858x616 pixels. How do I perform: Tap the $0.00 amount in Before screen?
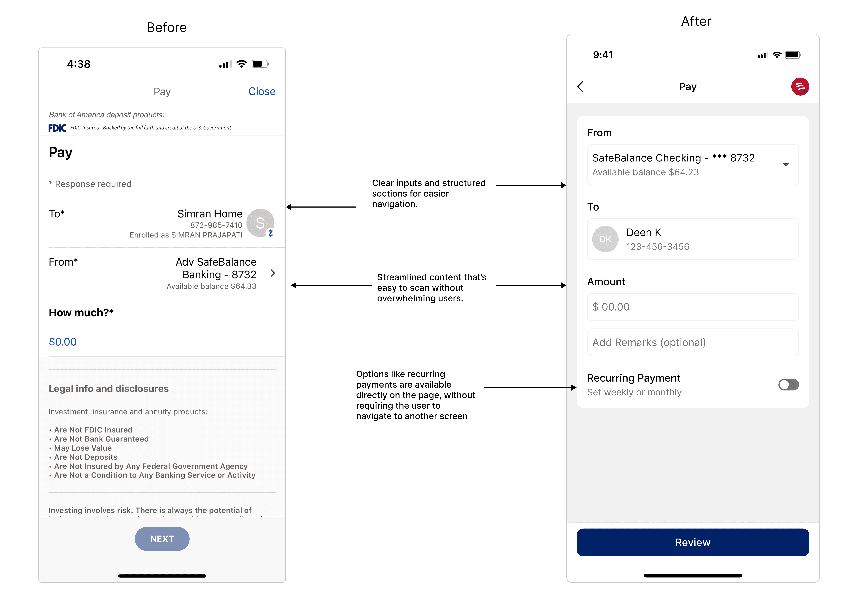(x=63, y=342)
